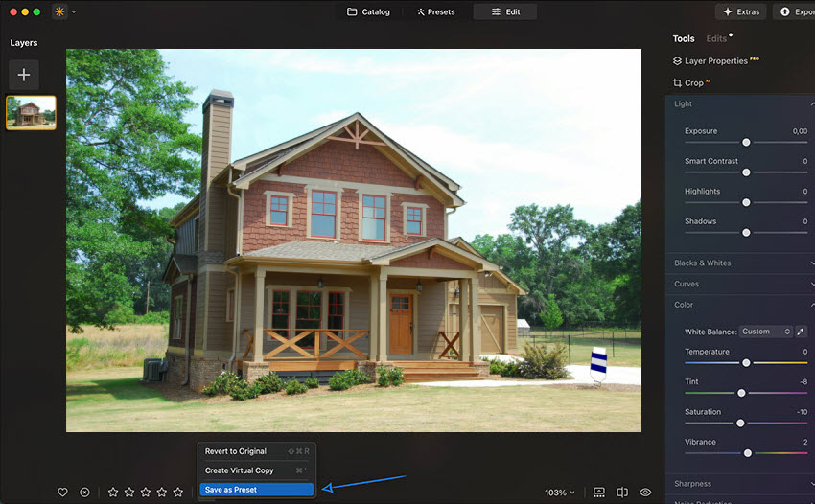The width and height of the screenshot is (815, 504).
Task: Rate photo with first star
Action: click(x=113, y=493)
